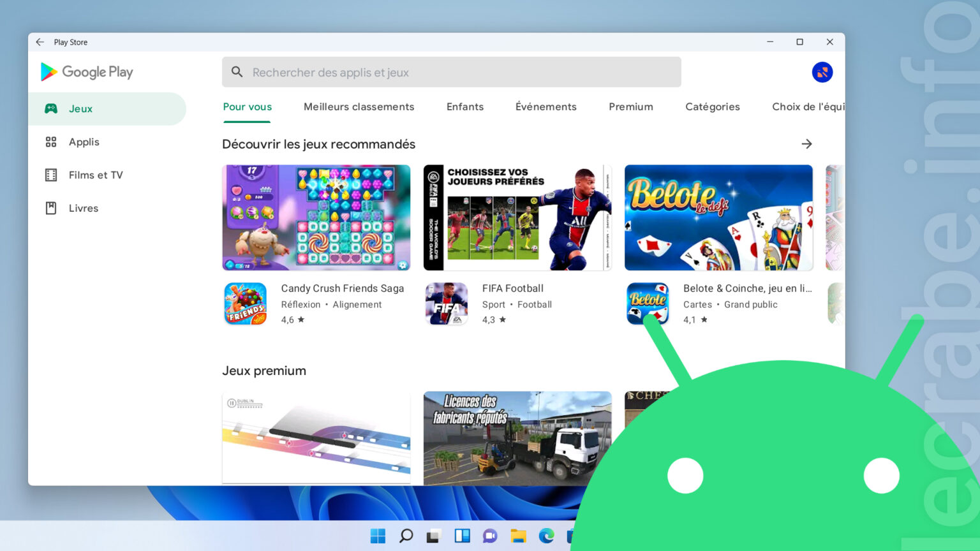Screen dimensions: 980x551
Task: Open the profile avatar in top right
Action: [822, 72]
